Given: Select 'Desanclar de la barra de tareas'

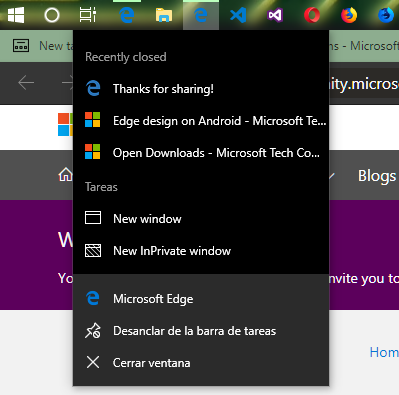Looking at the screenshot, I should point(201,331).
